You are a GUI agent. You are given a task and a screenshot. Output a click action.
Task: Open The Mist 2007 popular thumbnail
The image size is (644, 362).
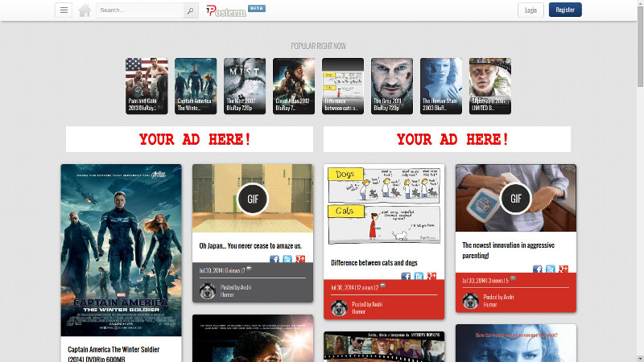click(x=245, y=86)
